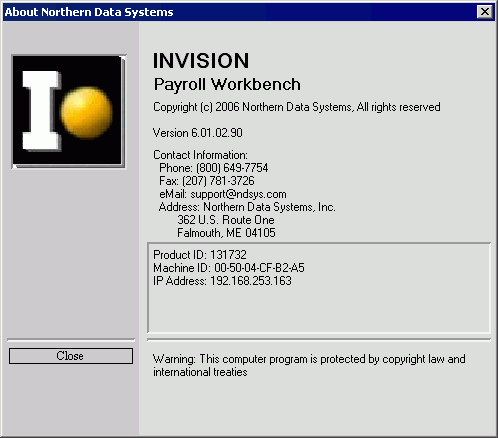Click the Machine ID 00-50-04-CF-B2-A5 line
The image size is (498, 438).
229,268
